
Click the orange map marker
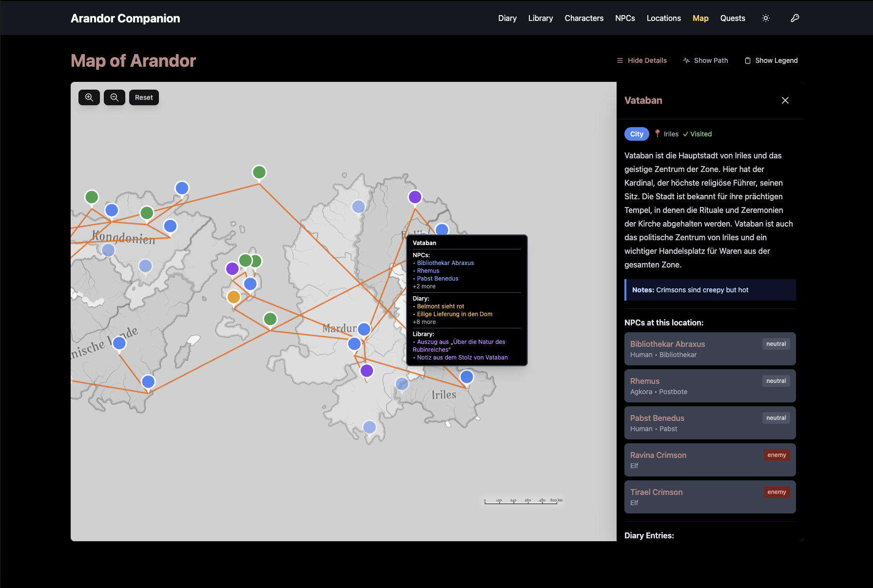pos(233,296)
